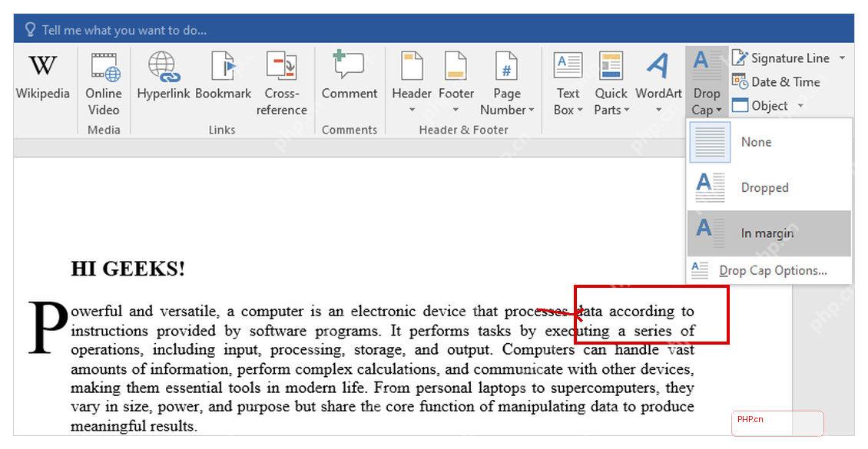Open the Footer gallery
The height and width of the screenshot is (449, 868).
point(456,83)
